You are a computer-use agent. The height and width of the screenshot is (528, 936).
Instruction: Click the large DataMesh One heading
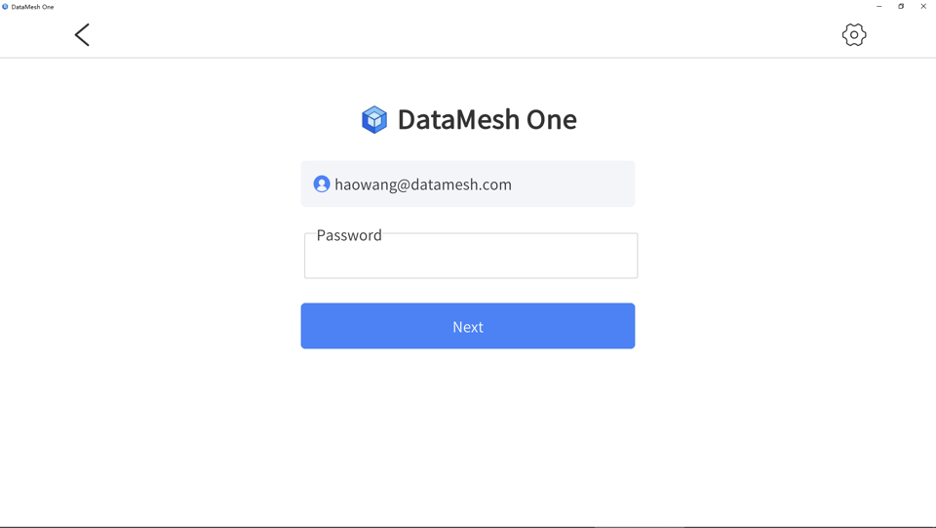tap(487, 119)
